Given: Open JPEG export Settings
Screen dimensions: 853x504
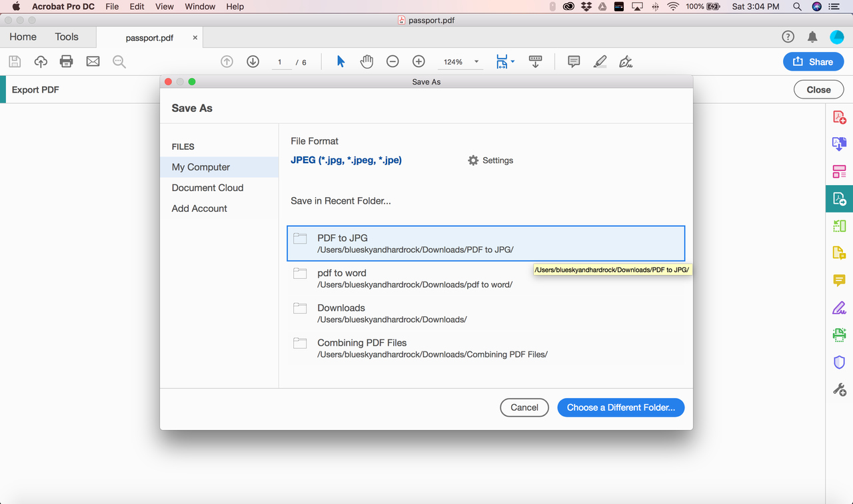Looking at the screenshot, I should 490,160.
